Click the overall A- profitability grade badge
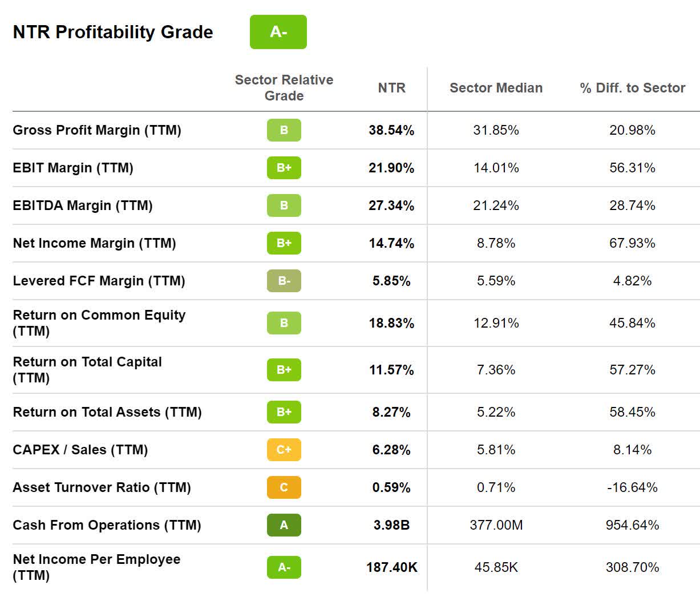The height and width of the screenshot is (601, 700). pos(278,32)
